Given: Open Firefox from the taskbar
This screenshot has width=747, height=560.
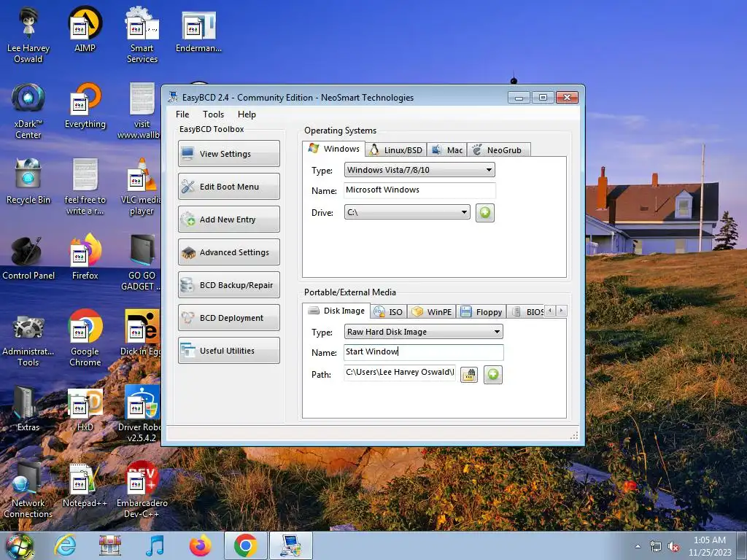Looking at the screenshot, I should point(200,545).
